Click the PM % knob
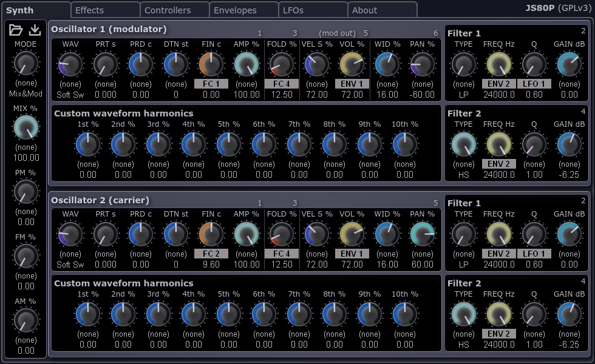This screenshot has height=364, width=595. [x=25, y=192]
